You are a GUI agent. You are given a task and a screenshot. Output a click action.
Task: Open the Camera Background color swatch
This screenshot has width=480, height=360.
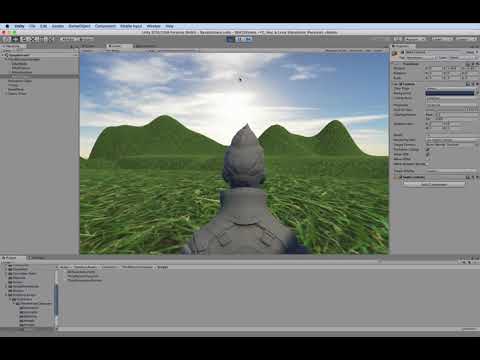[450, 93]
